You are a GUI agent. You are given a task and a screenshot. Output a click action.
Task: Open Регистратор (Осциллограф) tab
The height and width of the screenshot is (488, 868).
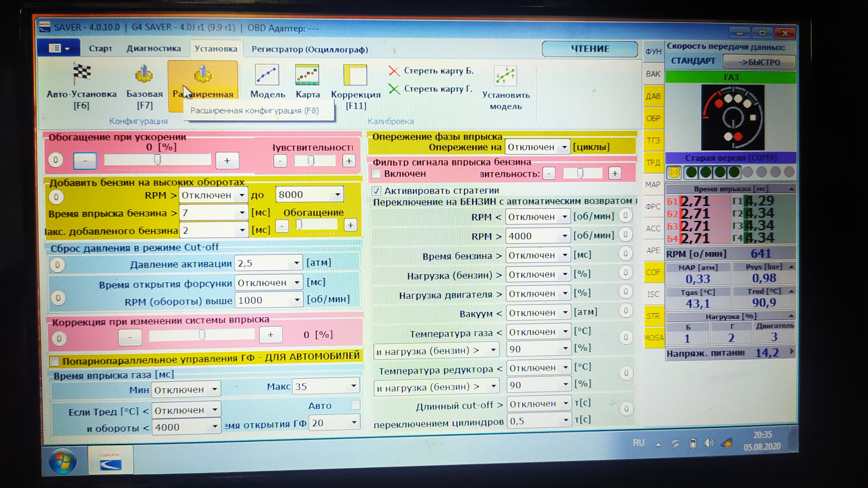tap(310, 50)
